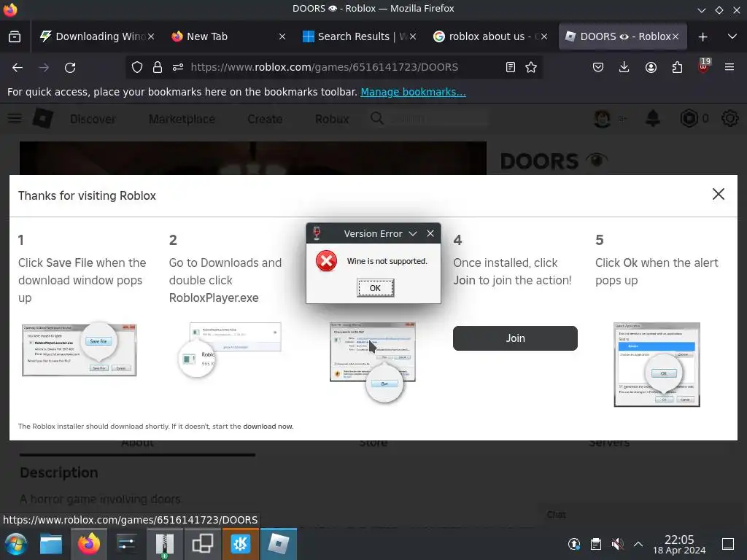Open the application launcher start button
This screenshot has width=747, height=560.
[16, 544]
